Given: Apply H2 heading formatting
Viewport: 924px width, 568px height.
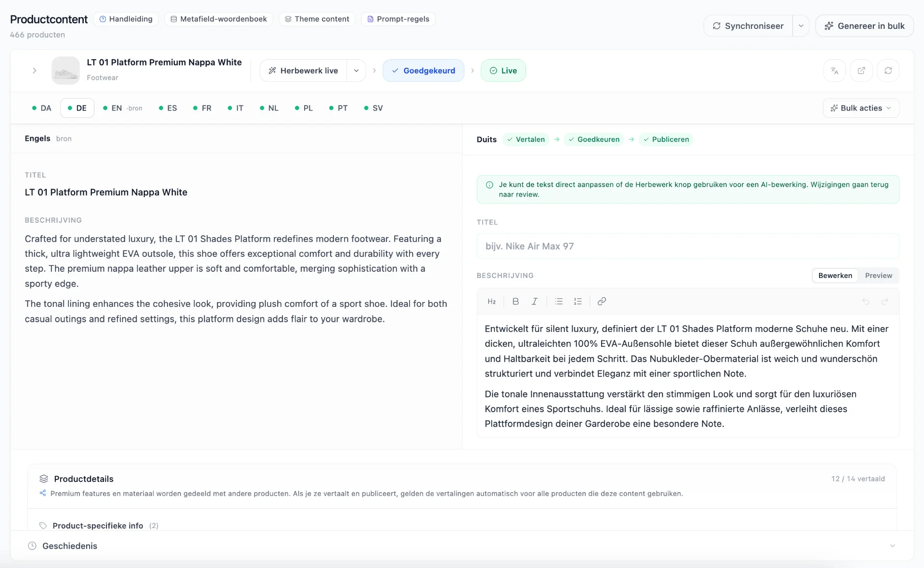Looking at the screenshot, I should coord(491,302).
